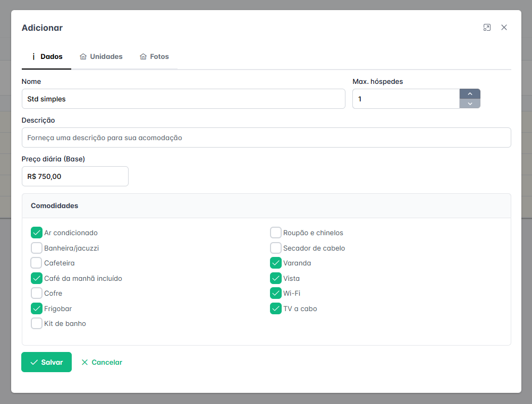Screen dimensions: 532x404
Task: Increase max hóspedes with up arrow
Action: coord(470,94)
